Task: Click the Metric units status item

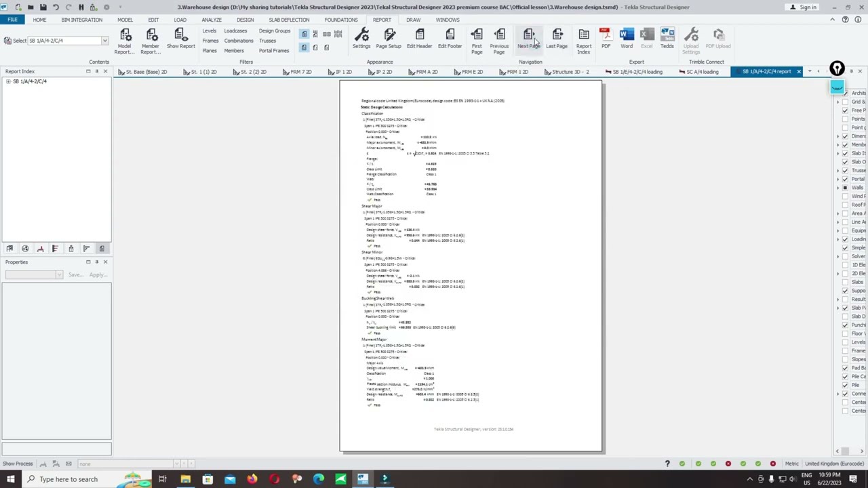Action: (x=791, y=464)
